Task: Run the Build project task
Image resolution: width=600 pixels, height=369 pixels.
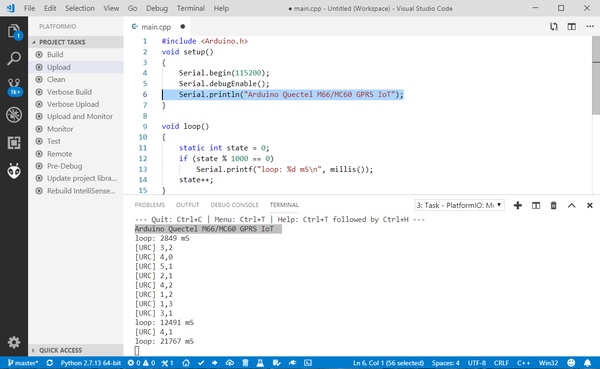Action: 76,55
